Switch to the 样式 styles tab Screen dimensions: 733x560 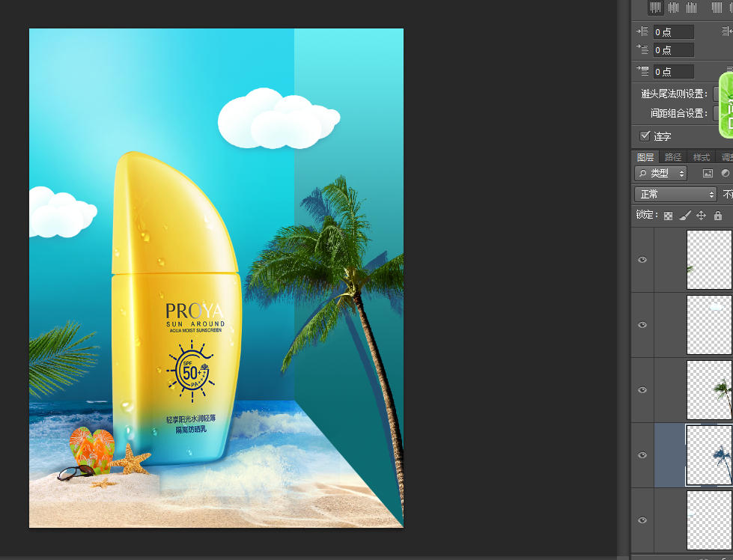click(702, 157)
